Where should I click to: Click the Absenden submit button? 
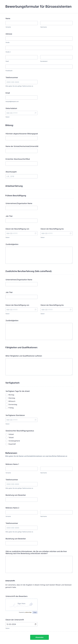(40, 637)
